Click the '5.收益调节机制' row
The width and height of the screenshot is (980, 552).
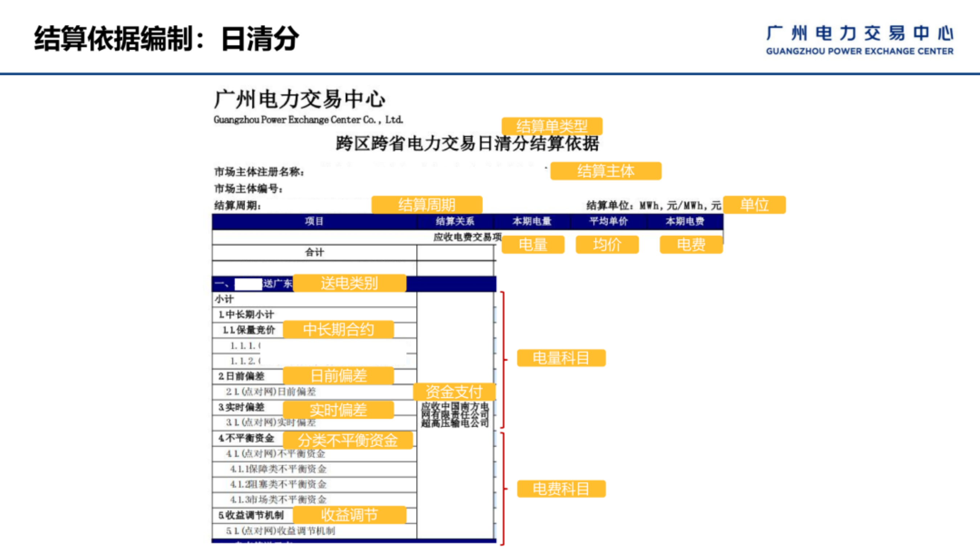[314, 515]
